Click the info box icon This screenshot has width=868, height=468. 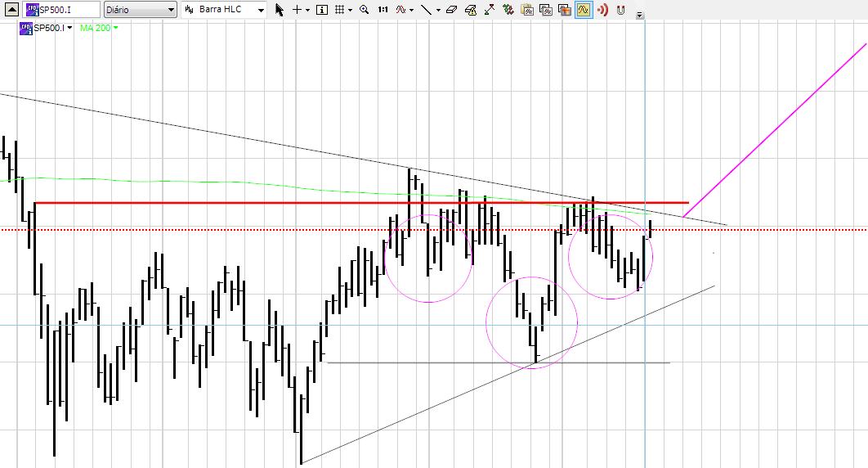322,10
